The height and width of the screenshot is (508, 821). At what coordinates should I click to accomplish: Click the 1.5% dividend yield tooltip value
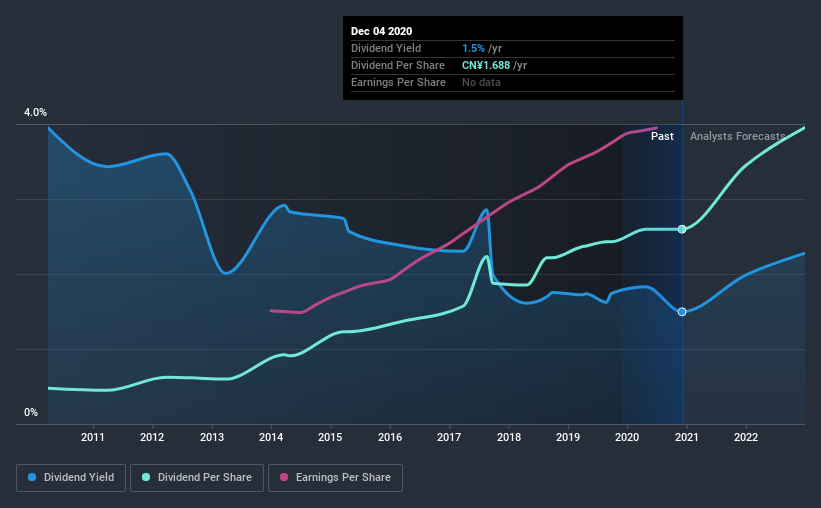(473, 48)
